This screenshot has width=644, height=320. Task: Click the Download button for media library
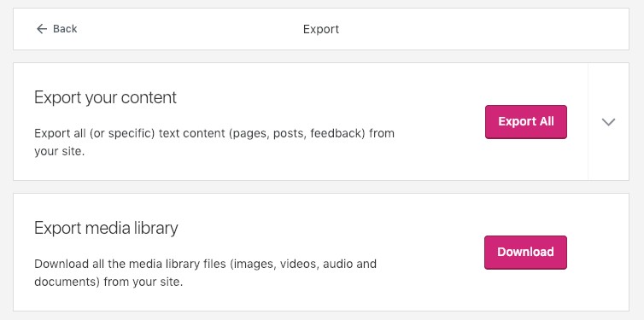(x=525, y=253)
